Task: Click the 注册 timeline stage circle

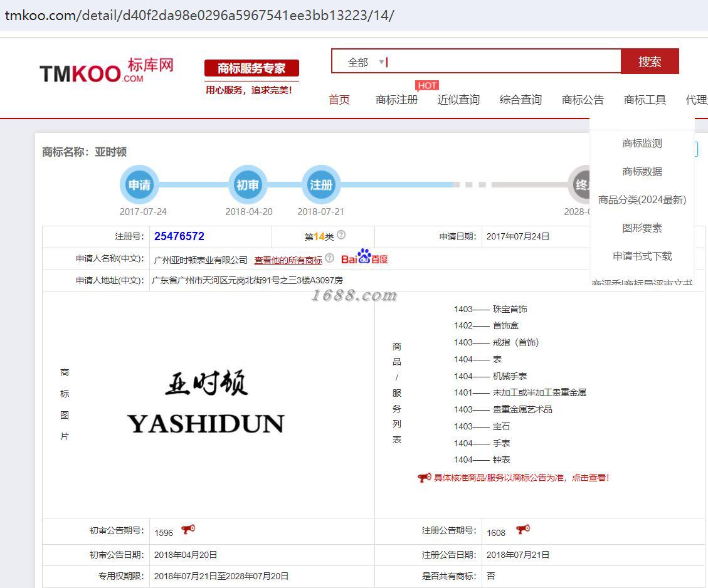Action: 320,184
